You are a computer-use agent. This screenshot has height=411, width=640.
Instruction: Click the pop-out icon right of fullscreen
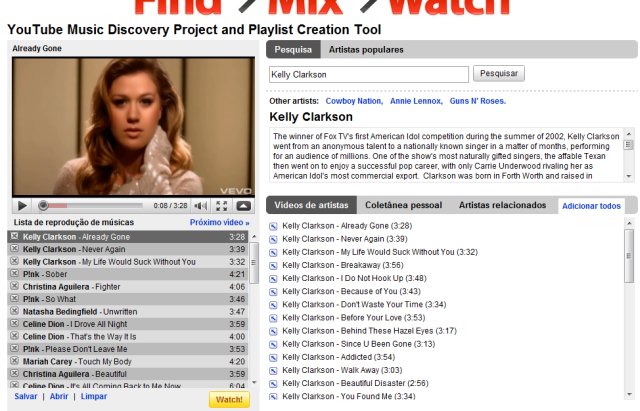point(243,205)
